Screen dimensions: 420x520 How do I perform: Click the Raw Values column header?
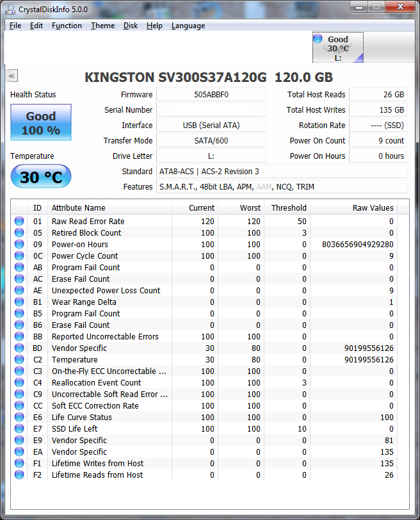[x=353, y=208]
